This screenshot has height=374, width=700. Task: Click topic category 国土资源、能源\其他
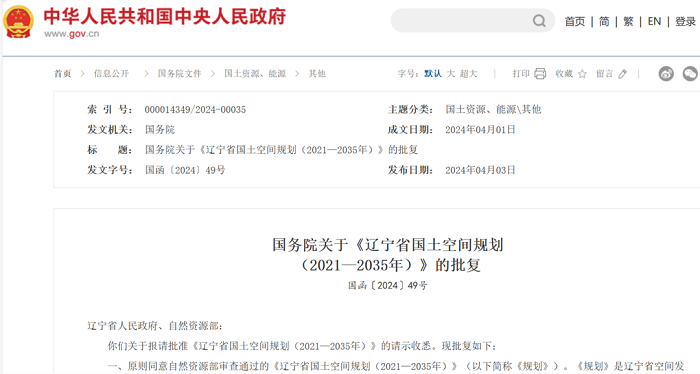point(493,110)
